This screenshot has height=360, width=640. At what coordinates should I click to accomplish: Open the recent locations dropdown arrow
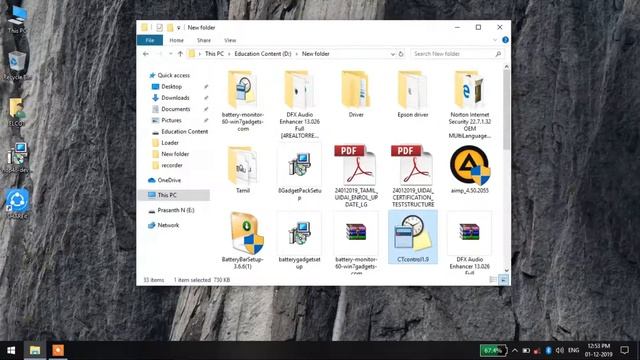(x=171, y=54)
